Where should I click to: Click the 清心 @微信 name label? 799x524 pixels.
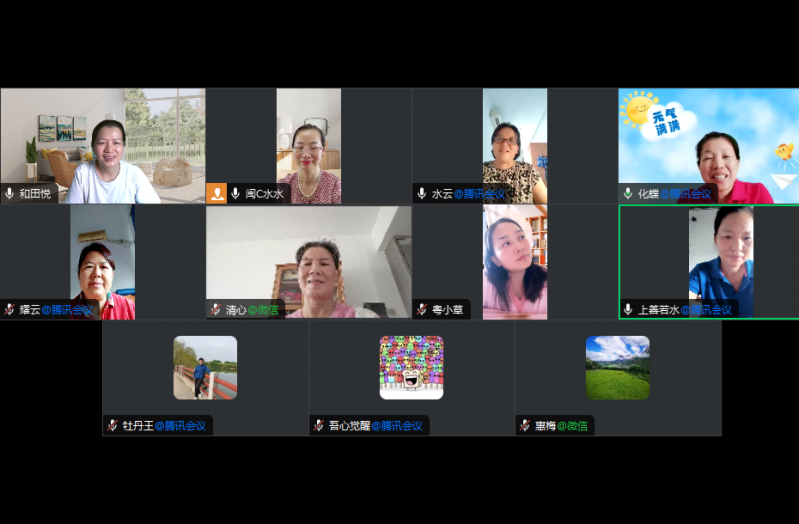[252, 310]
